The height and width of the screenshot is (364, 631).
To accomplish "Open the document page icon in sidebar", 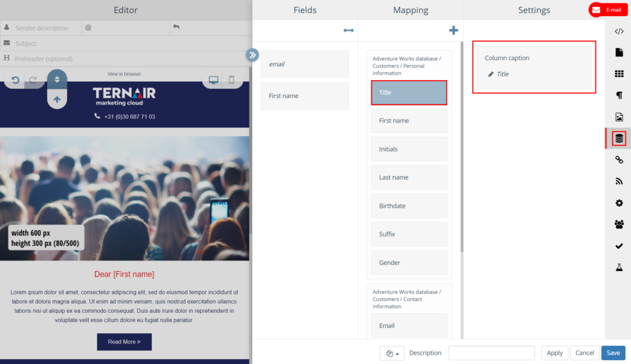I will [619, 53].
